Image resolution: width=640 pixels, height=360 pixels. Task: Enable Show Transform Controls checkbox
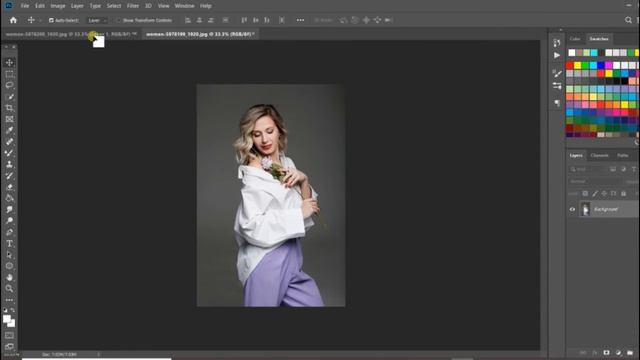coord(119,20)
